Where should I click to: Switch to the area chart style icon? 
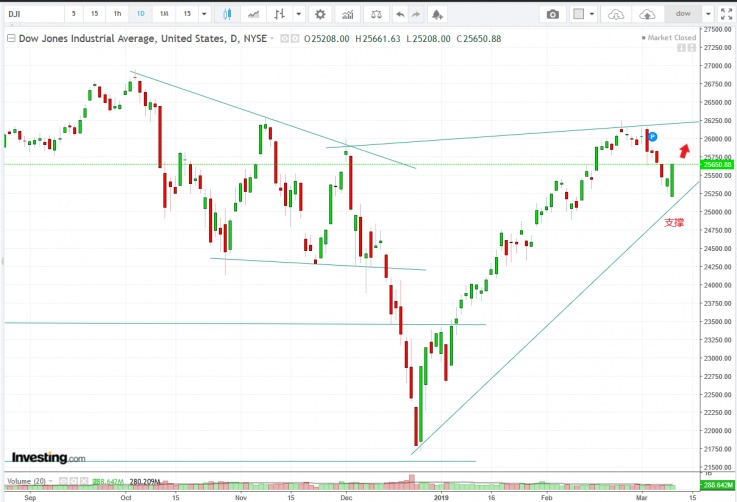click(x=254, y=14)
